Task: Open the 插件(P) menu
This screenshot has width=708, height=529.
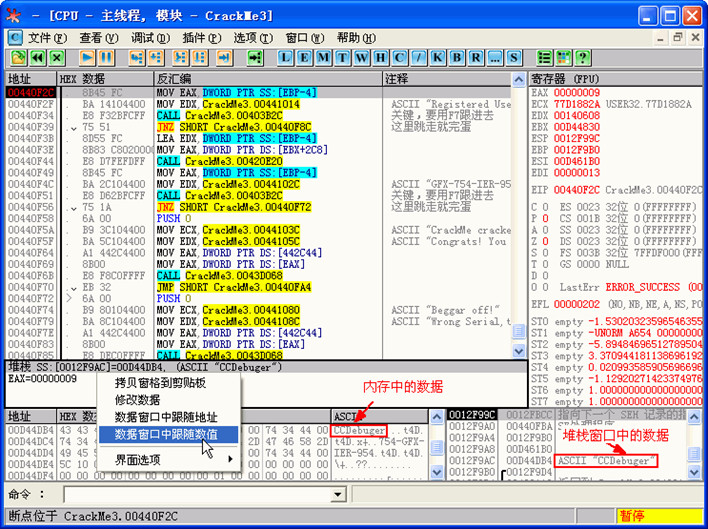Action: coord(202,38)
